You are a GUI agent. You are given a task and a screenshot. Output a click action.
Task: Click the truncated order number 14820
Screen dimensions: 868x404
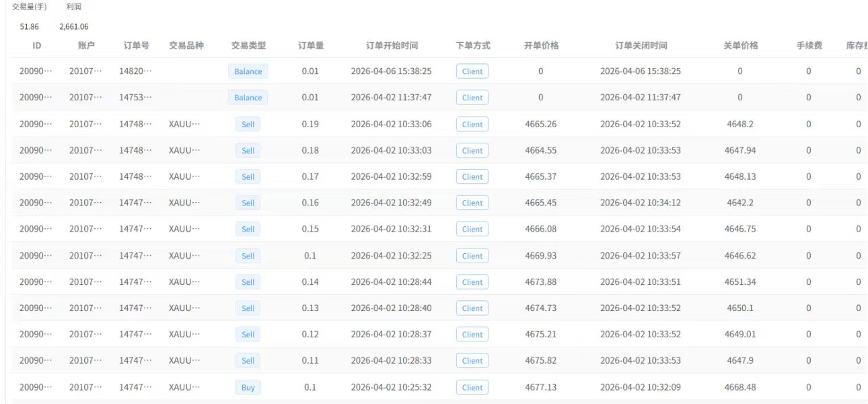(x=135, y=71)
